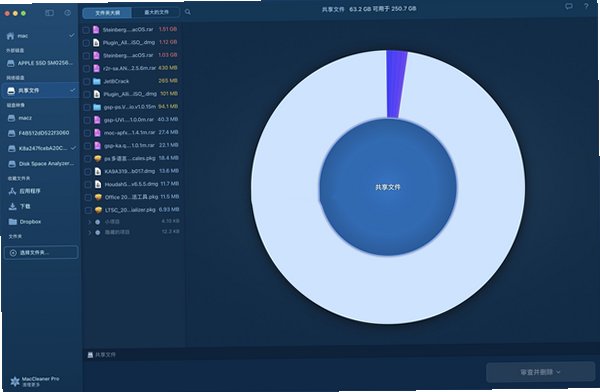
Task: Click the MacCleaner Pro snowflake icon
Action: (x=15, y=381)
